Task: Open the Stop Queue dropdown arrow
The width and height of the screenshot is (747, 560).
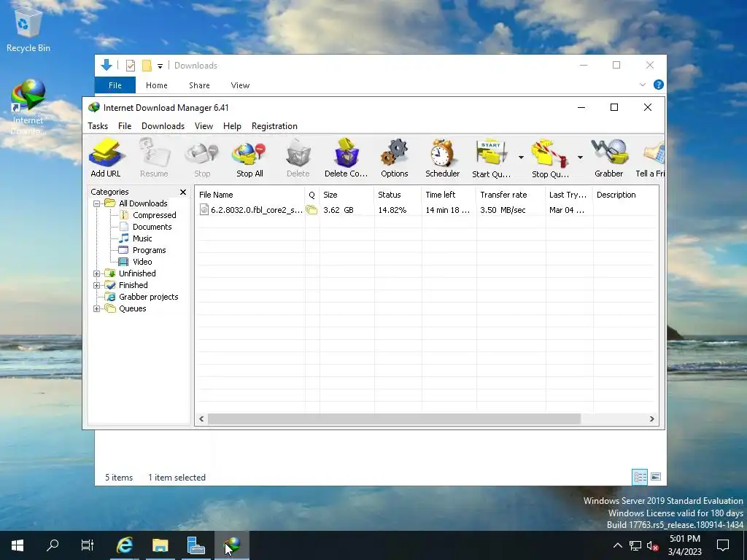Action: 580,157
